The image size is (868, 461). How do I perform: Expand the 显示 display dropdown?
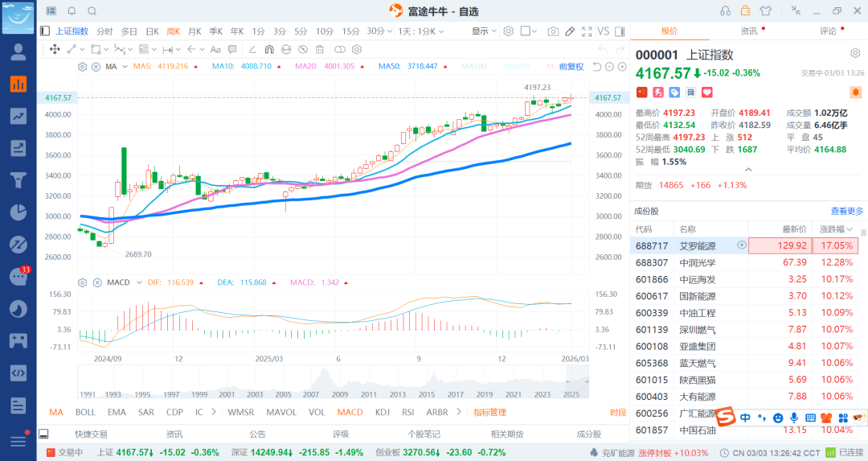click(483, 31)
